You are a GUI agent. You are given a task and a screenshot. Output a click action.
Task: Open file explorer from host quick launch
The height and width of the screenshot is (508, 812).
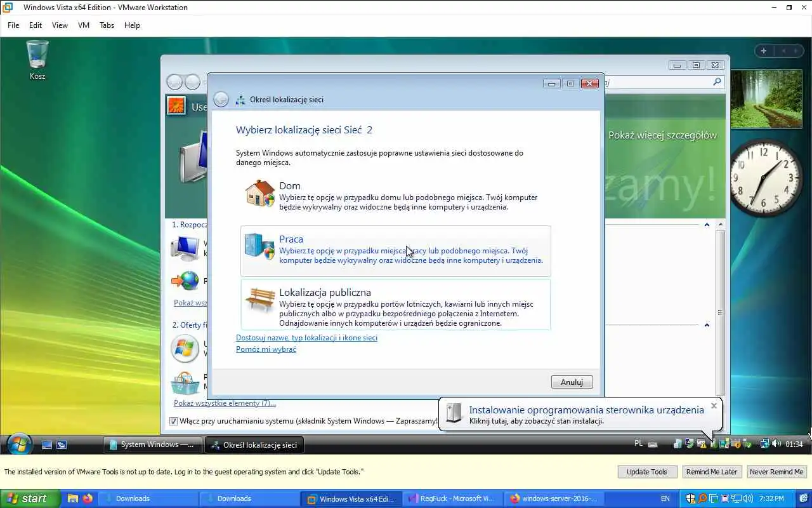point(73,498)
